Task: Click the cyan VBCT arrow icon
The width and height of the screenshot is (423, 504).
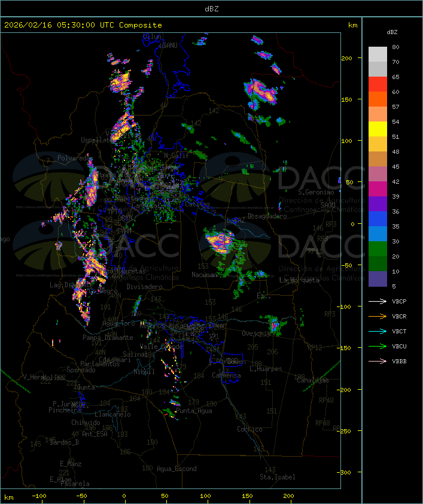Action: (x=378, y=331)
